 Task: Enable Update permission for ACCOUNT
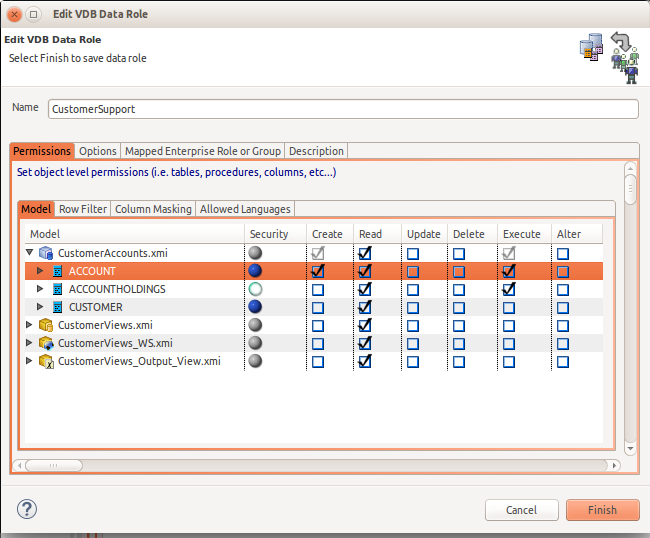[x=413, y=272]
